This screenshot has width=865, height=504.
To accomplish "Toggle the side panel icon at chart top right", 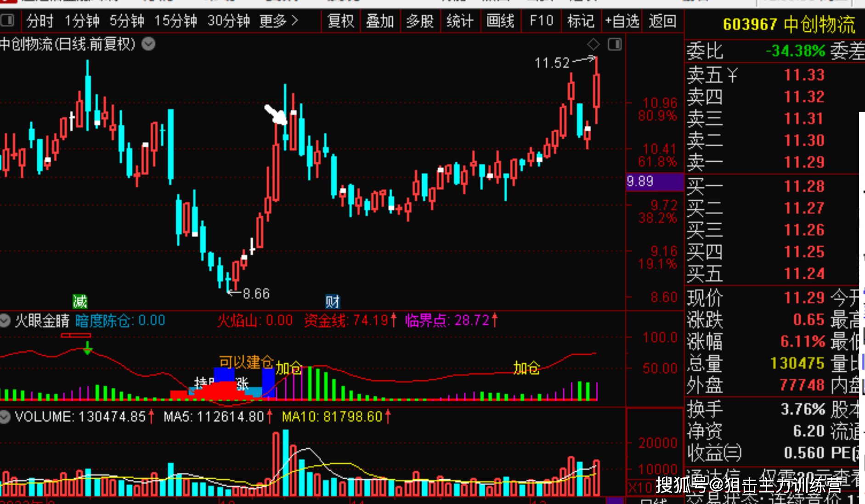I will pos(615,45).
